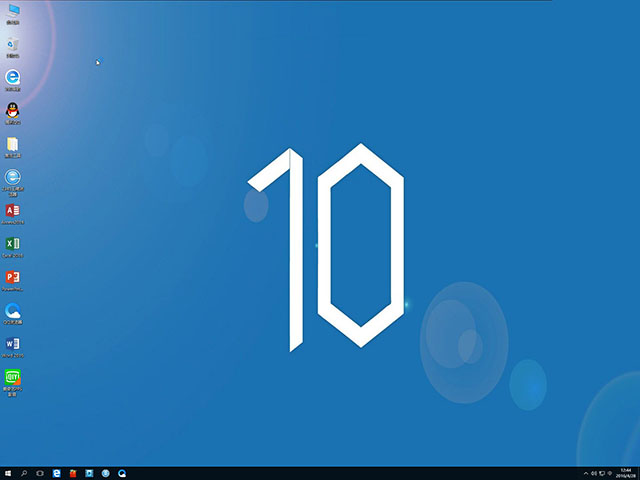The image size is (640, 480).
Task: Launch Excel 2016 desktop shortcut
Action: pos(13,244)
